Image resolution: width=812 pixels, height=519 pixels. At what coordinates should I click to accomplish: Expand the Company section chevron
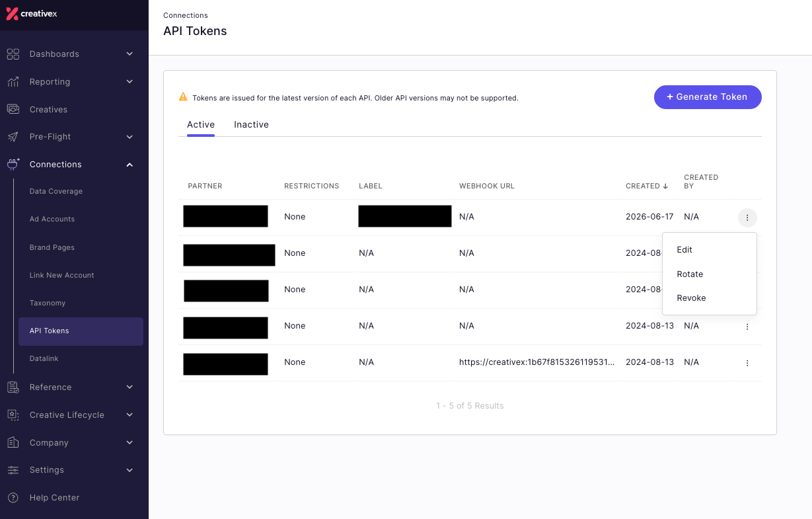click(x=129, y=443)
